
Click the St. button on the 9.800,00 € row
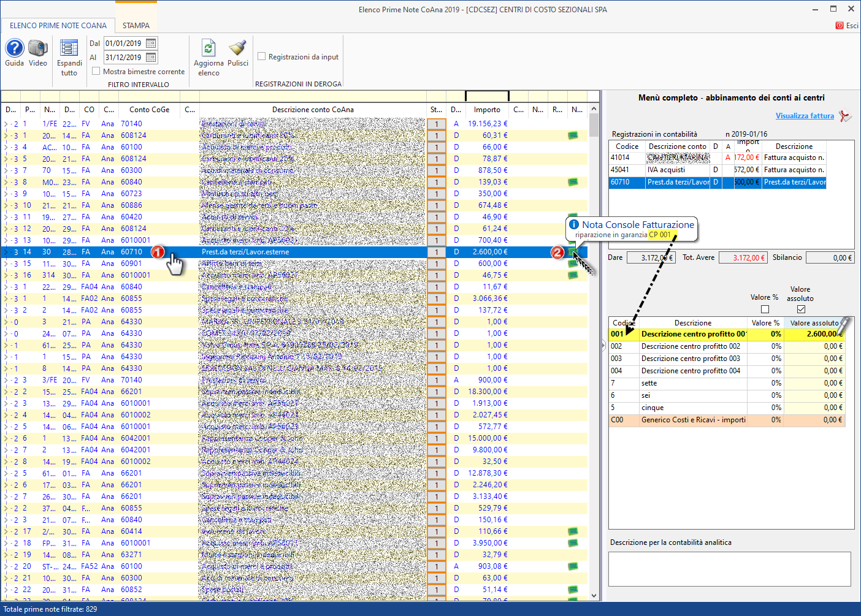(436, 450)
